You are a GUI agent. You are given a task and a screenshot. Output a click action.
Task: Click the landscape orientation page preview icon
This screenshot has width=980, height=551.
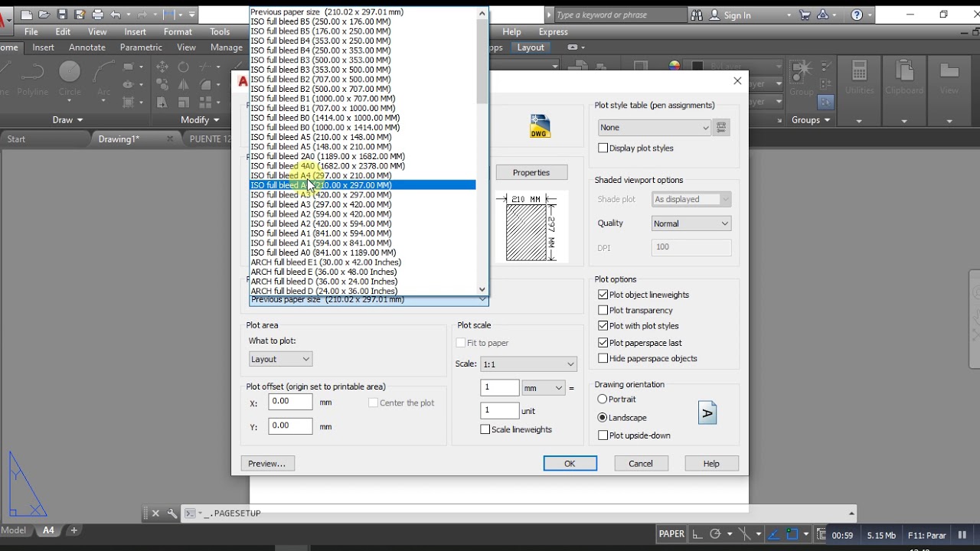point(707,414)
